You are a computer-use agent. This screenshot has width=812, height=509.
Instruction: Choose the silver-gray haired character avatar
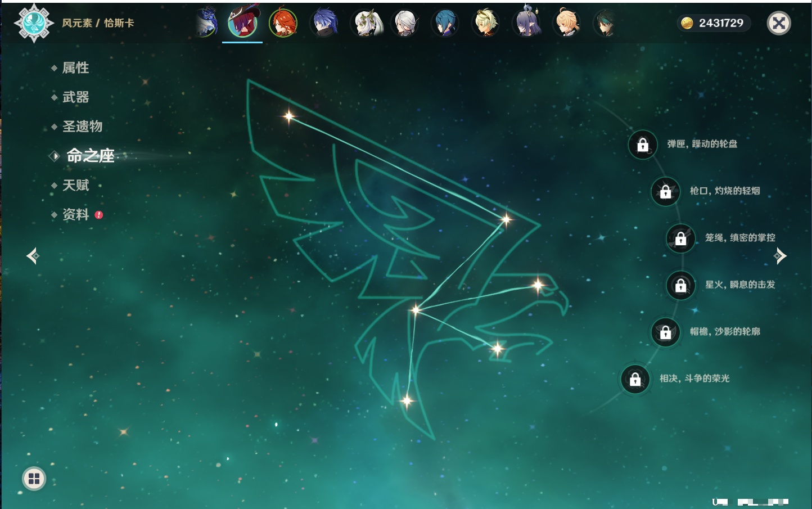tap(405, 23)
